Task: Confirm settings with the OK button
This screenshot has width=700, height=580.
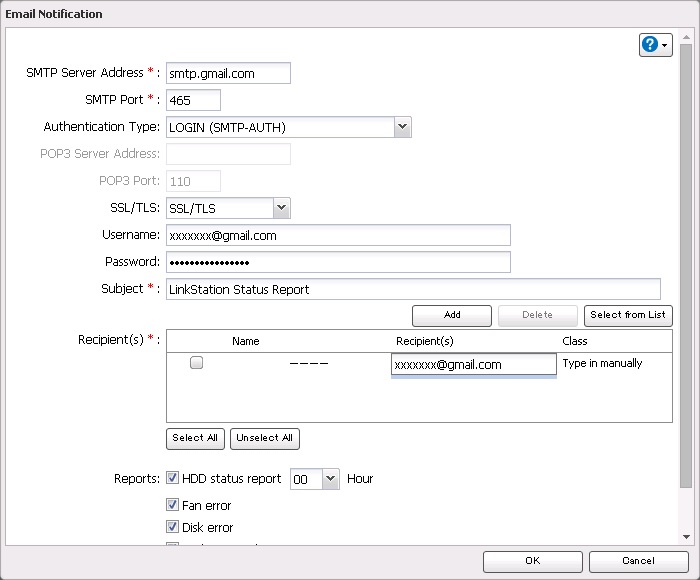Action: click(x=532, y=561)
